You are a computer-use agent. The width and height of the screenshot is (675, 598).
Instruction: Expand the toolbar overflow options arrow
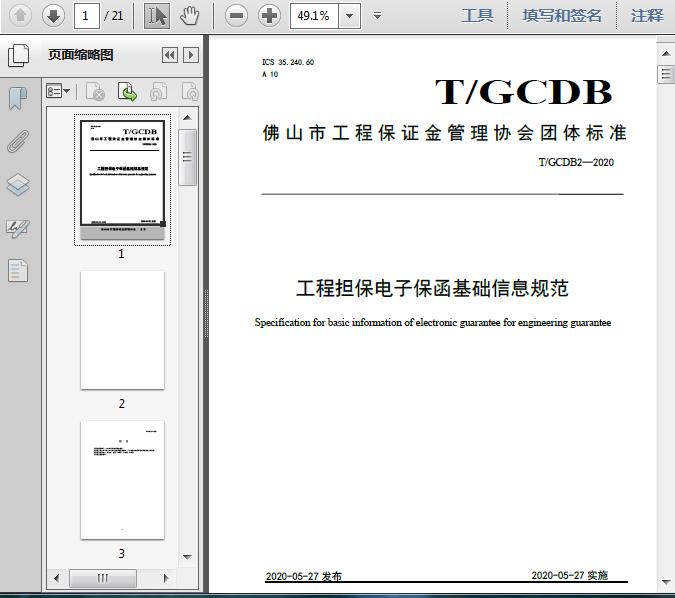point(377,16)
